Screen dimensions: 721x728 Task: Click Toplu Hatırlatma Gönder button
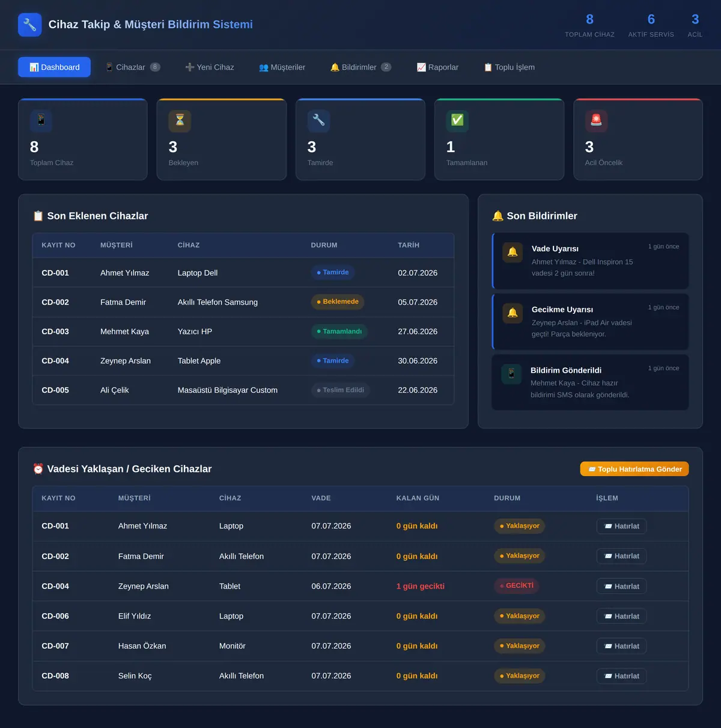click(x=634, y=469)
